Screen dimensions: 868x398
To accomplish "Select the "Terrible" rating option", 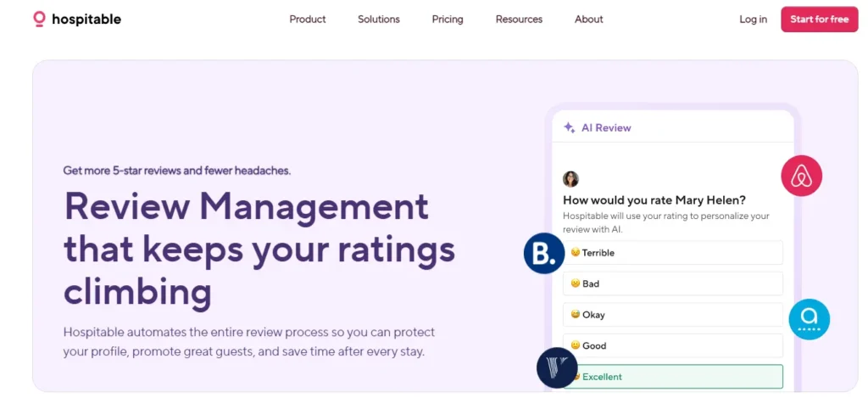I will click(672, 253).
